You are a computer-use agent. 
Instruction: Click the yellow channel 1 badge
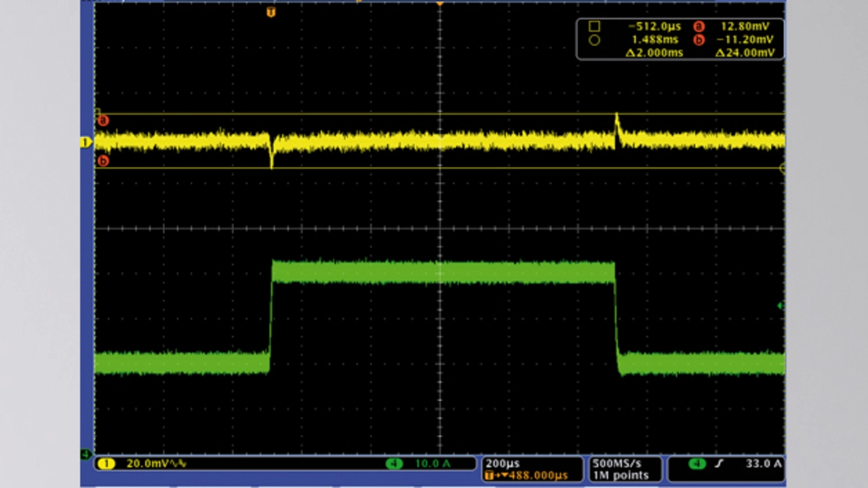point(105,464)
